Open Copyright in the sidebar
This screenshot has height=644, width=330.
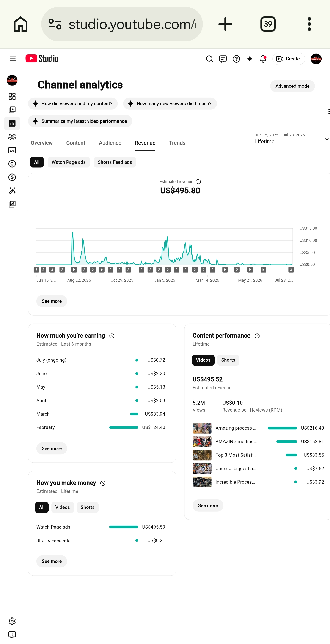click(x=12, y=164)
